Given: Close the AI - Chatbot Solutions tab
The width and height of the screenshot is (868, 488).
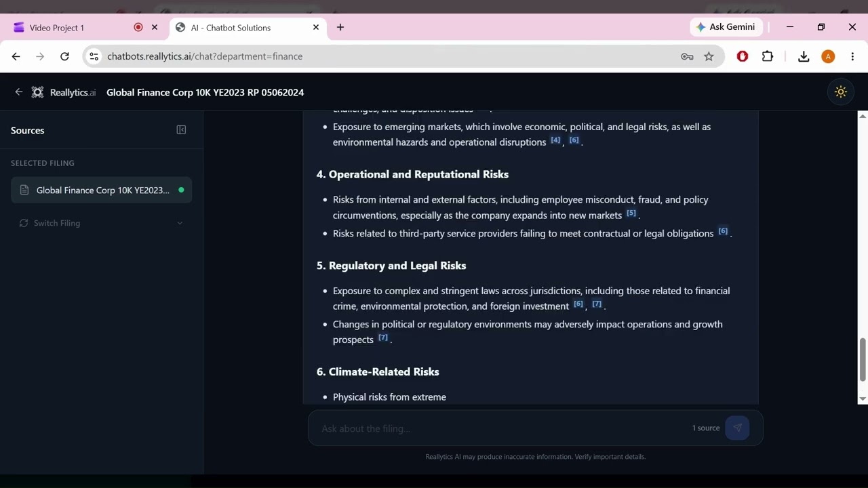Looking at the screenshot, I should point(315,27).
